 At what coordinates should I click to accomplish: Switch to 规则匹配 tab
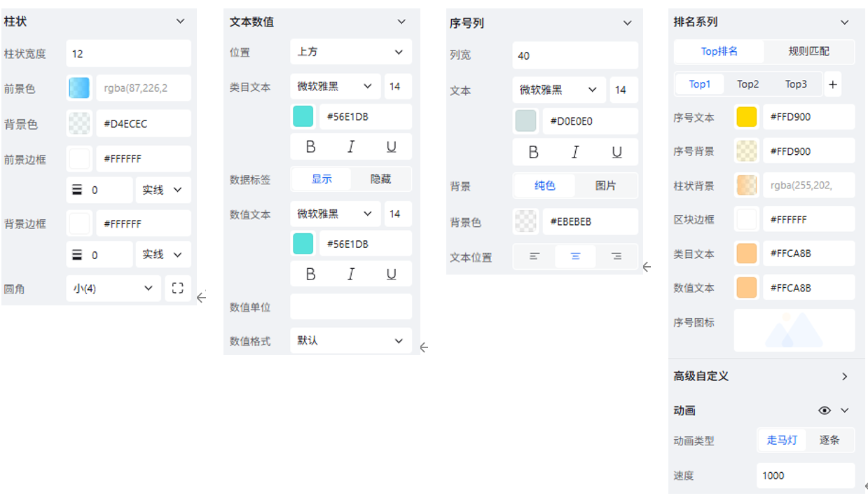808,51
